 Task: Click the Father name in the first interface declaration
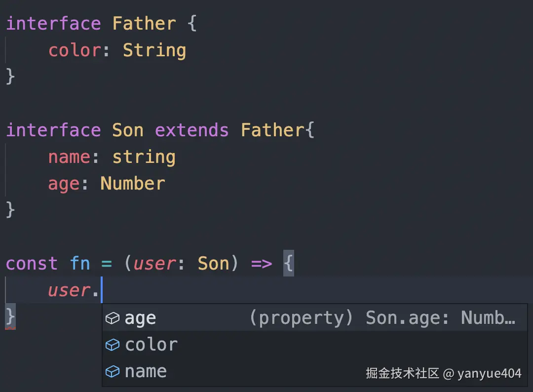[x=144, y=24]
